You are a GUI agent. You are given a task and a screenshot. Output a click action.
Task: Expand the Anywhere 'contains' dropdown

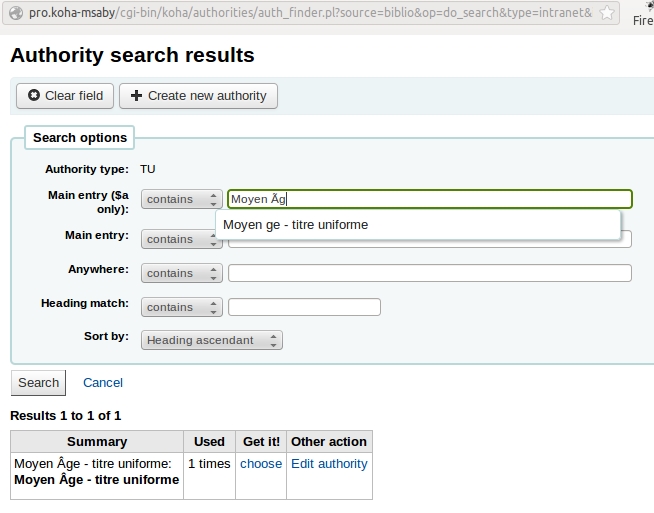coord(181,273)
